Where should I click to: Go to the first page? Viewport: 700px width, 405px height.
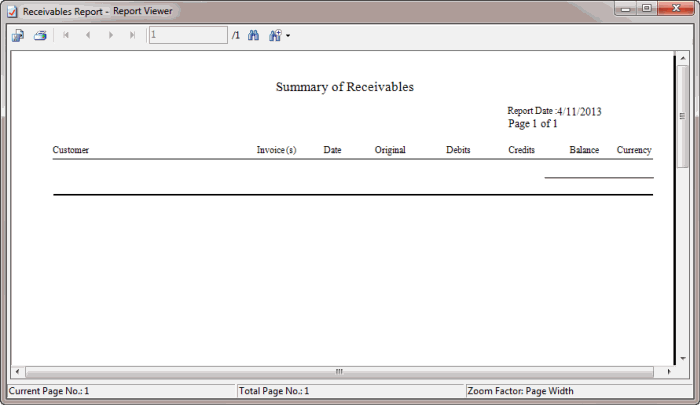pyautogui.click(x=66, y=35)
